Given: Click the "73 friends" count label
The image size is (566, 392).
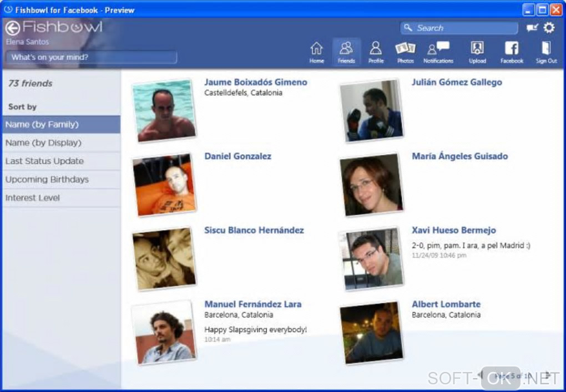Looking at the screenshot, I should point(31,83).
